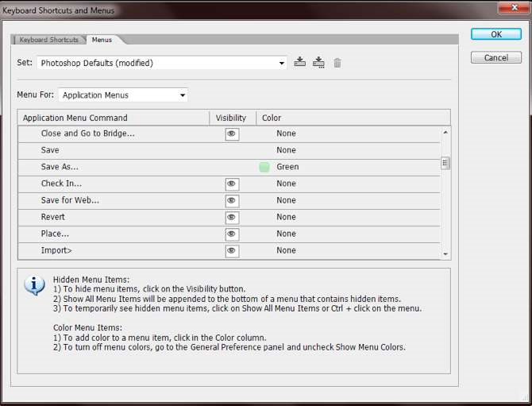Select the Import> command row
The height and width of the screenshot is (406, 532).
tap(229, 251)
